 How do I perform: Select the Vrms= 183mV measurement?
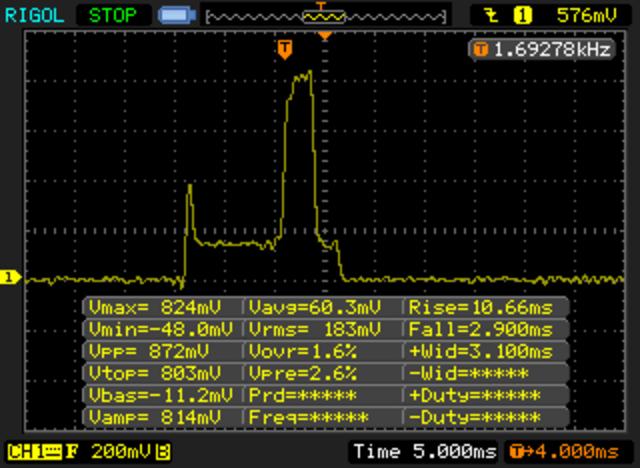click(x=321, y=329)
